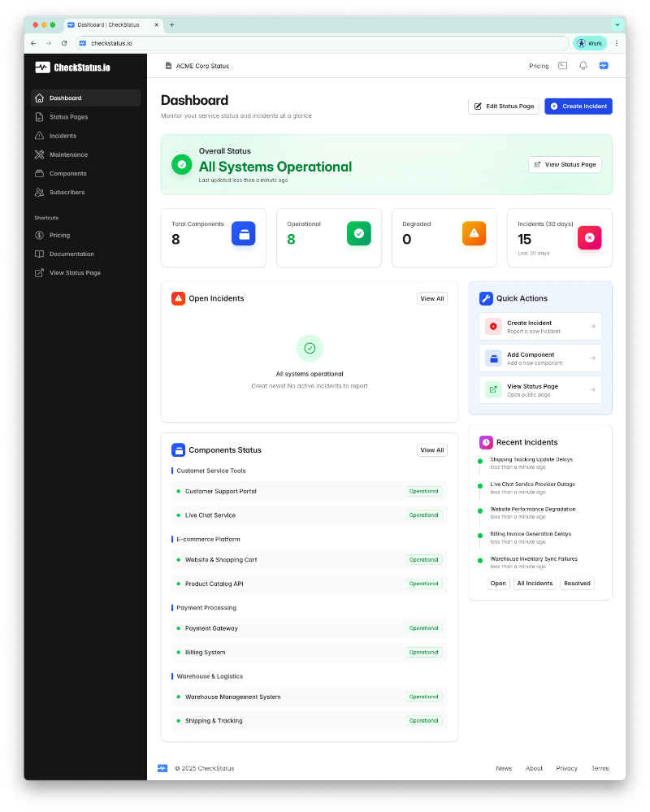Open Subscribers using its sidebar icon
This screenshot has width=650, height=812.
pos(38,192)
